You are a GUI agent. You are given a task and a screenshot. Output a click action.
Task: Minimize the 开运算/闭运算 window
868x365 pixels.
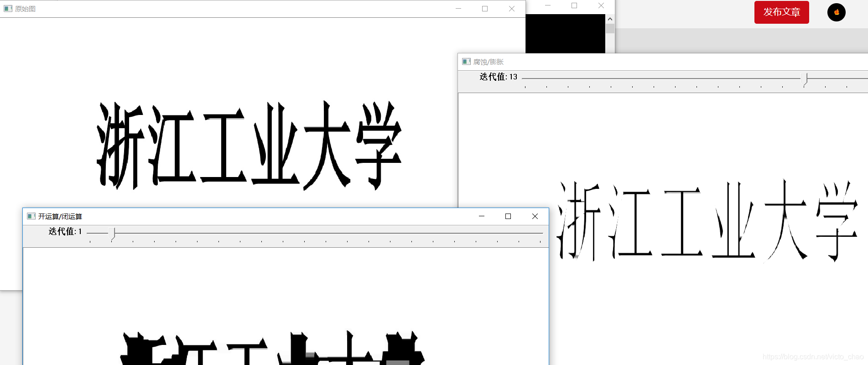point(482,216)
